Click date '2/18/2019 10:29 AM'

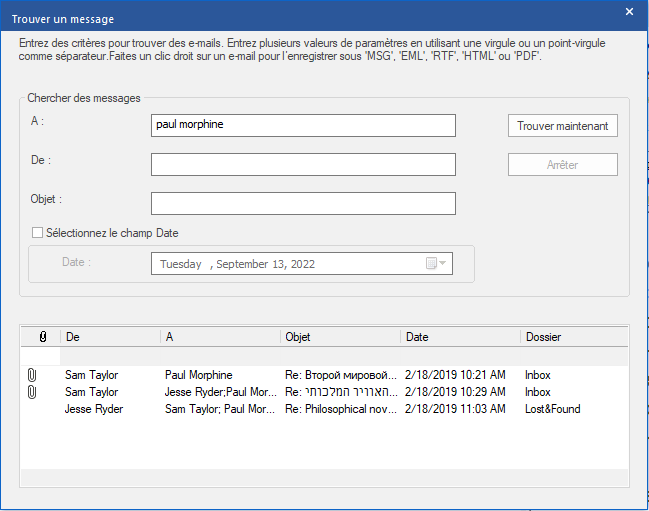[x=455, y=392]
